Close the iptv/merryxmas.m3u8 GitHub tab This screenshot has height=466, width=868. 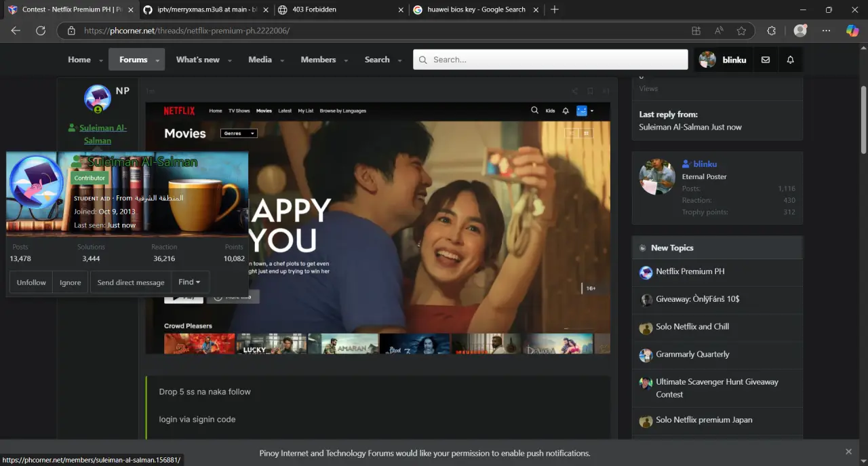pos(265,9)
